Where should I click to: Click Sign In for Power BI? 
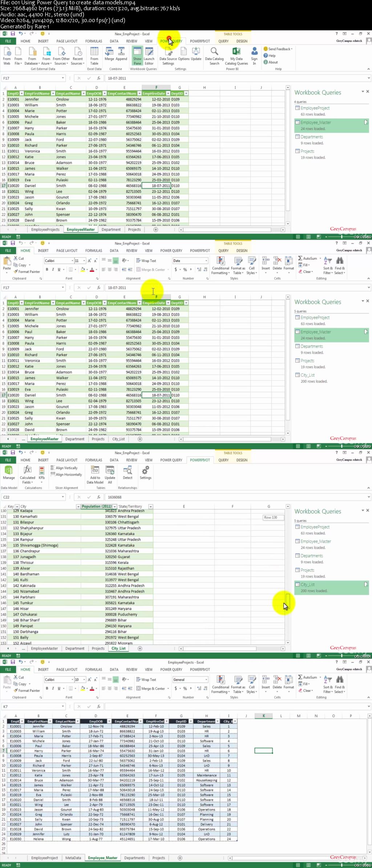tap(254, 56)
